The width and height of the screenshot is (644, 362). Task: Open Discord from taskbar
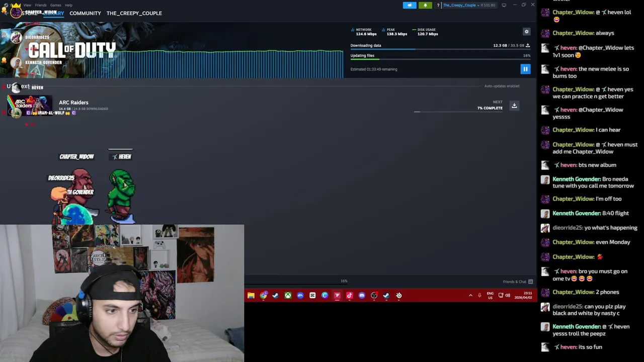pyautogui.click(x=362, y=296)
